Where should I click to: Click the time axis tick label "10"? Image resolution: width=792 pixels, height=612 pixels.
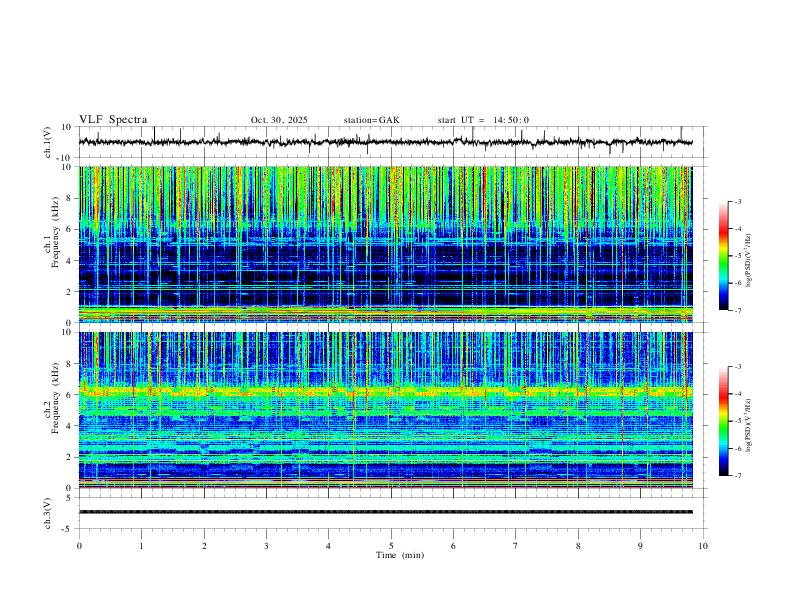(703, 546)
